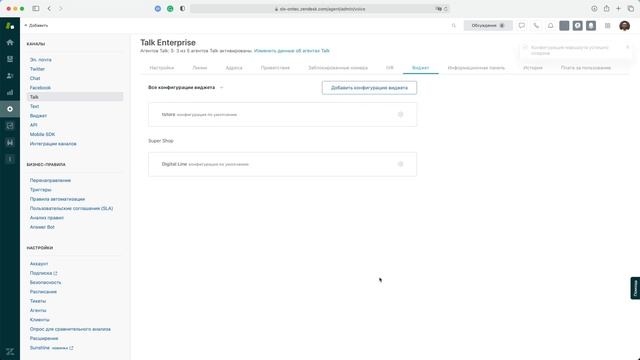
Task: Switch to the 'Плата за пользование' tab
Action: (586, 68)
